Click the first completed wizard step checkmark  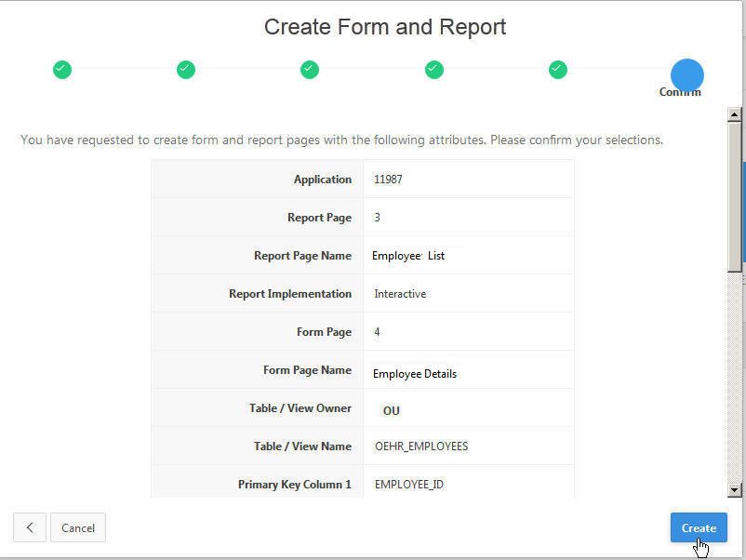[61, 69]
